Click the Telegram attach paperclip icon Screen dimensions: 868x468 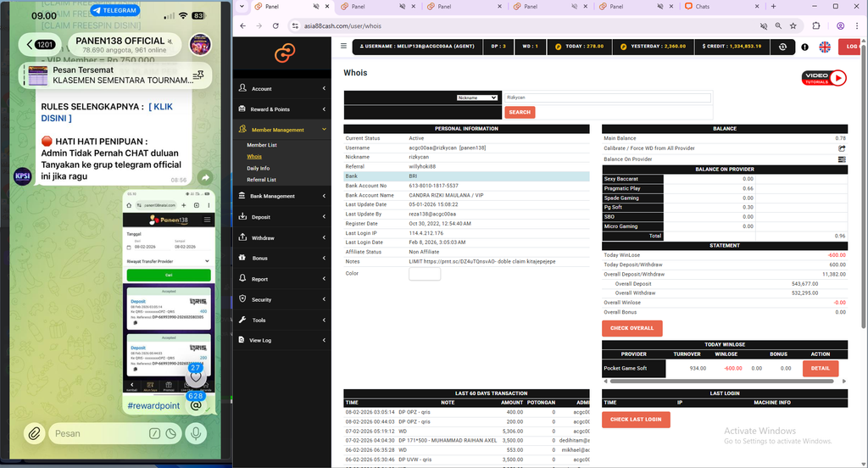(34, 433)
